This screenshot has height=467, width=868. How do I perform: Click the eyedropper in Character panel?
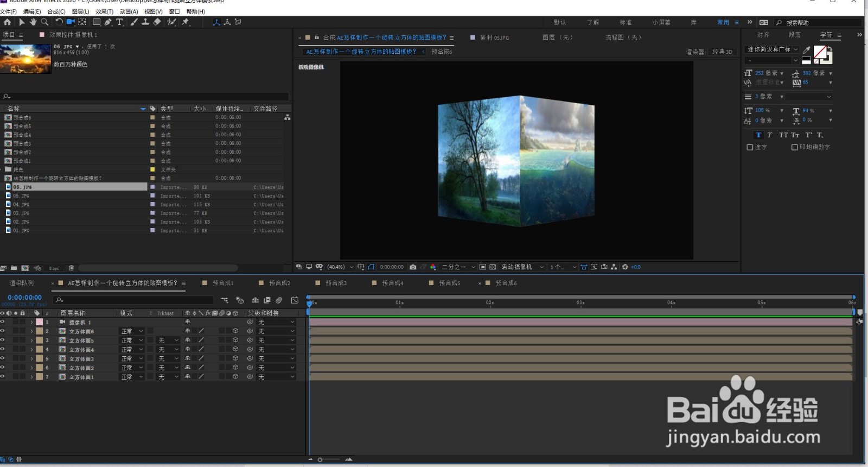(807, 50)
